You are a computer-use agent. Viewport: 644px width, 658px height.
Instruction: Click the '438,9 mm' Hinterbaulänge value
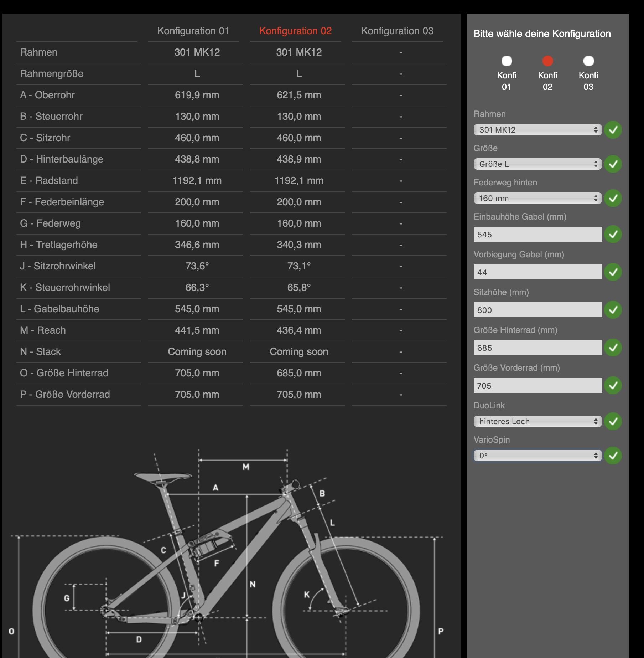299,159
